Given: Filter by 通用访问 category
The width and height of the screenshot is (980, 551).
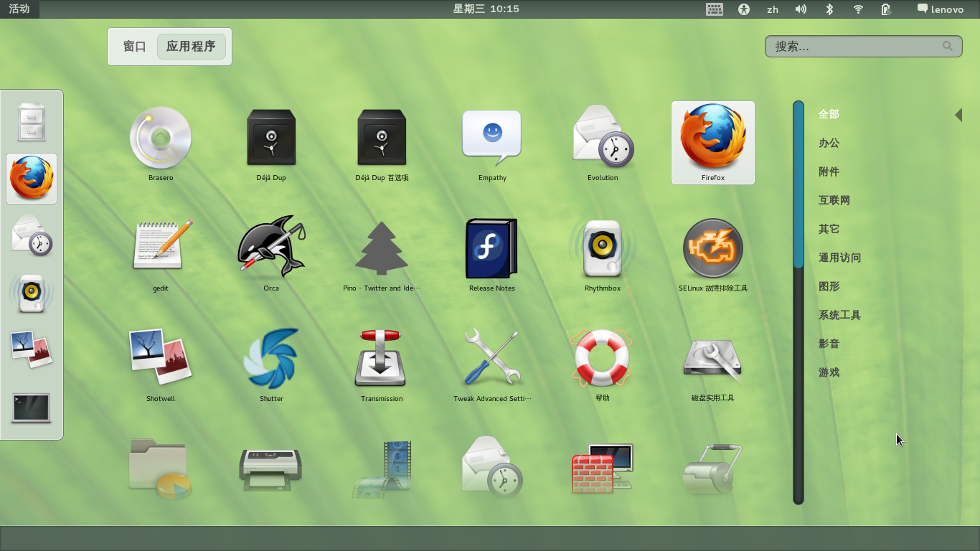Looking at the screenshot, I should click(x=839, y=258).
